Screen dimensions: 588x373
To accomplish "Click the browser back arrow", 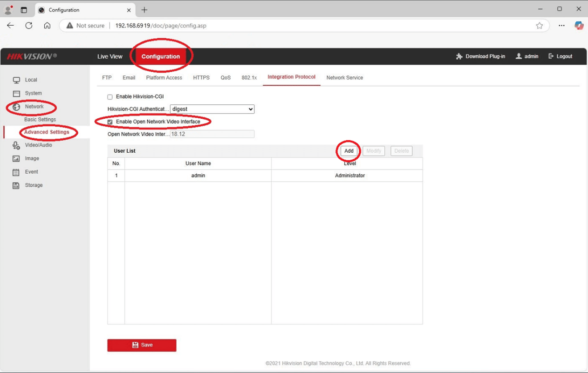I will [x=11, y=26].
